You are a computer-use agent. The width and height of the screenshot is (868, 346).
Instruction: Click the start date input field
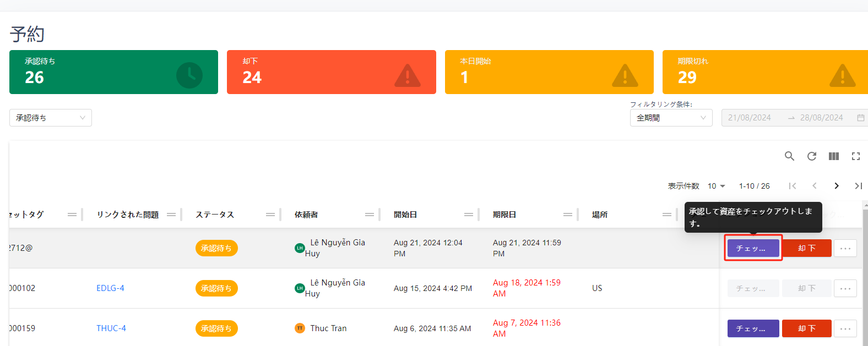click(750, 118)
